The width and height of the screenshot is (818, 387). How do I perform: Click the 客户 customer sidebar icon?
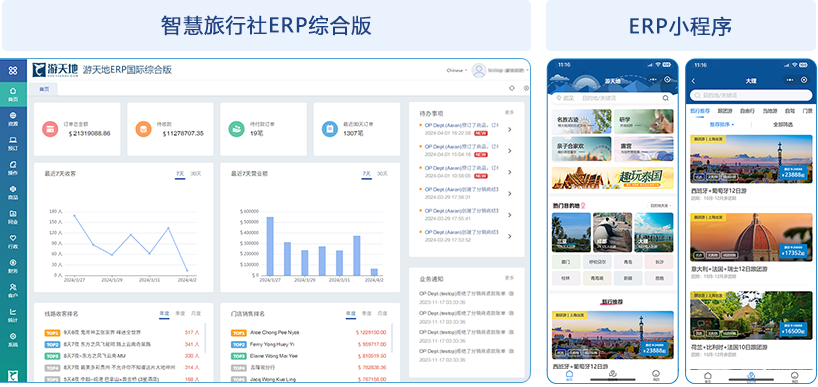coord(14,291)
